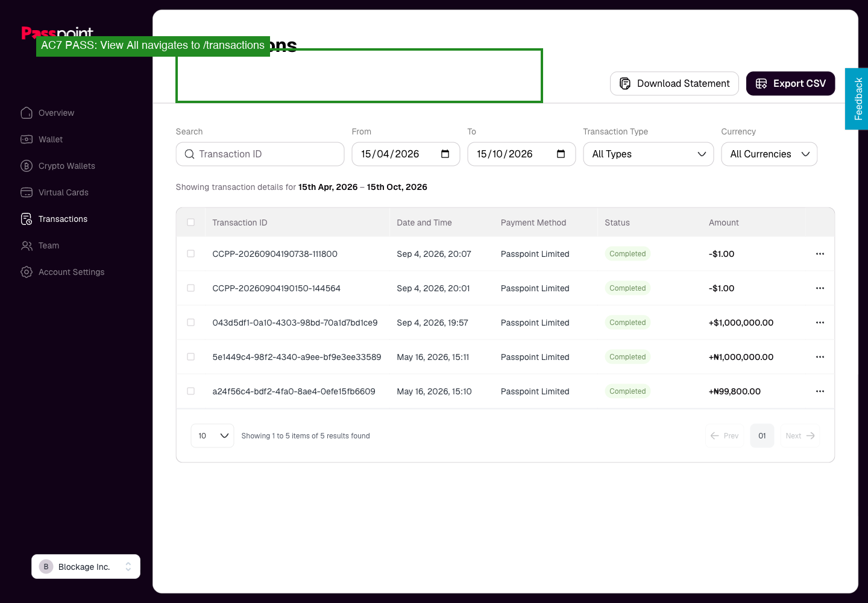The image size is (868, 603).
Task: Open Account Settings gear icon
Action: pyautogui.click(x=27, y=272)
